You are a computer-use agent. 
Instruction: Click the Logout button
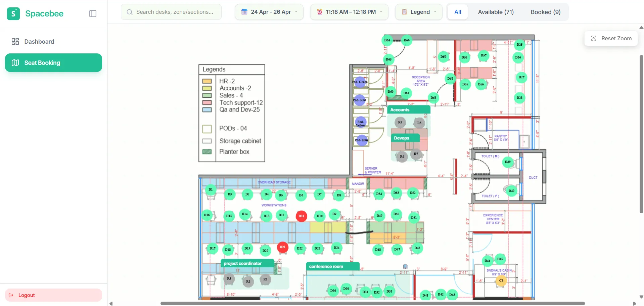pyautogui.click(x=53, y=295)
